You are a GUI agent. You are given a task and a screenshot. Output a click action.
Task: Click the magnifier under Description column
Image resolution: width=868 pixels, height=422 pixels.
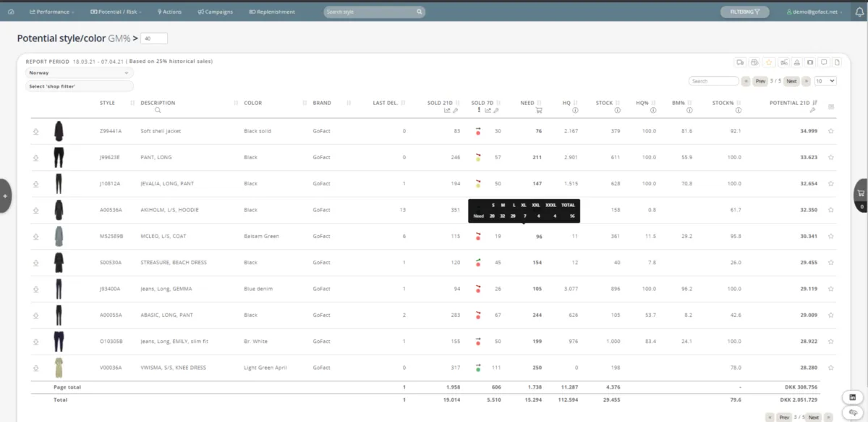pos(158,110)
